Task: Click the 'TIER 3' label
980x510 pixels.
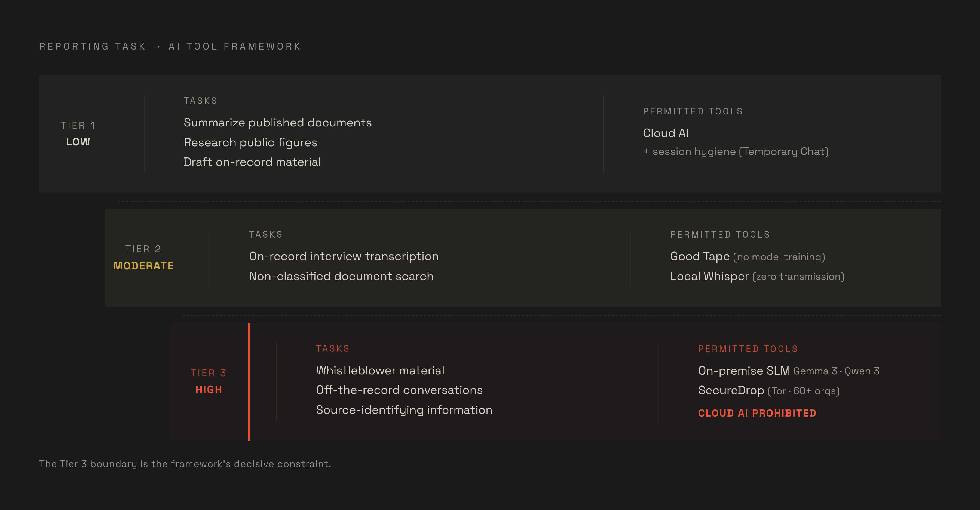Action: [x=209, y=373]
